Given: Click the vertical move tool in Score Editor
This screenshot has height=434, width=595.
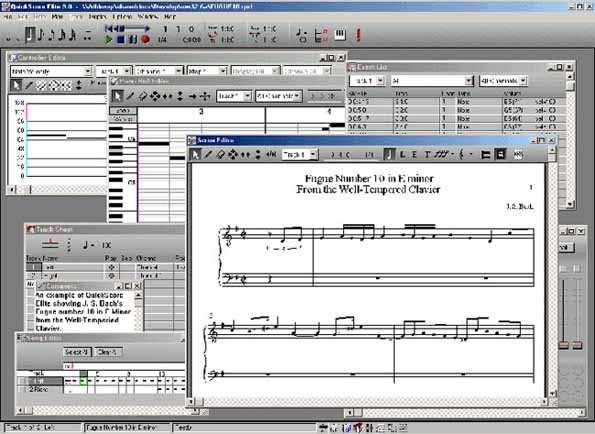Looking at the screenshot, I should 258,154.
